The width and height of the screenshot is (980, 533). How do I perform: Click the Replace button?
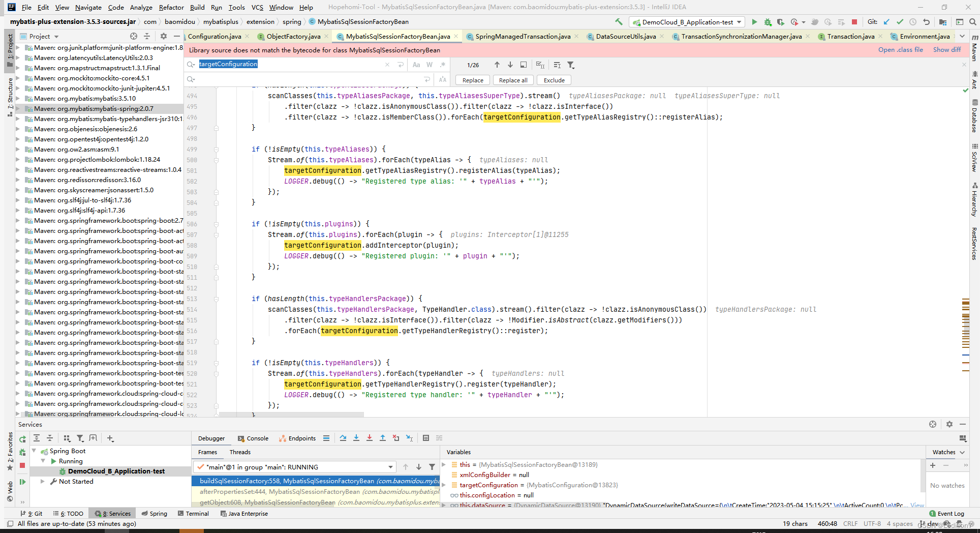tap(473, 80)
